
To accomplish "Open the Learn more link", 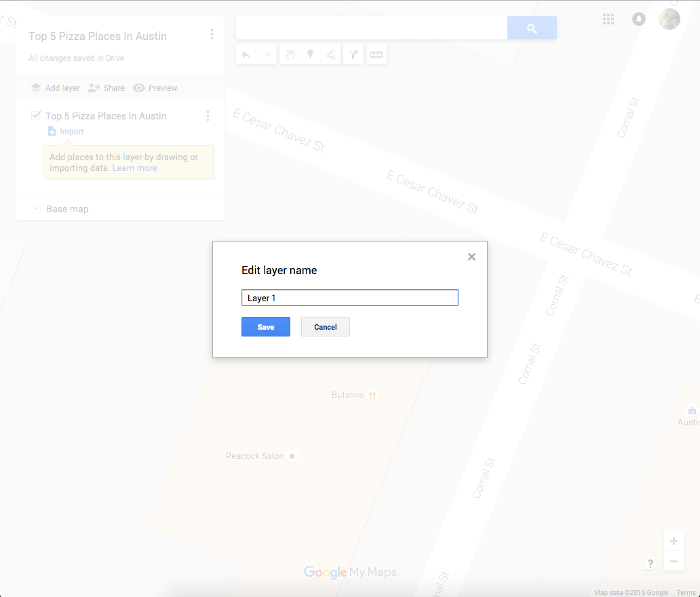I will point(135,168).
